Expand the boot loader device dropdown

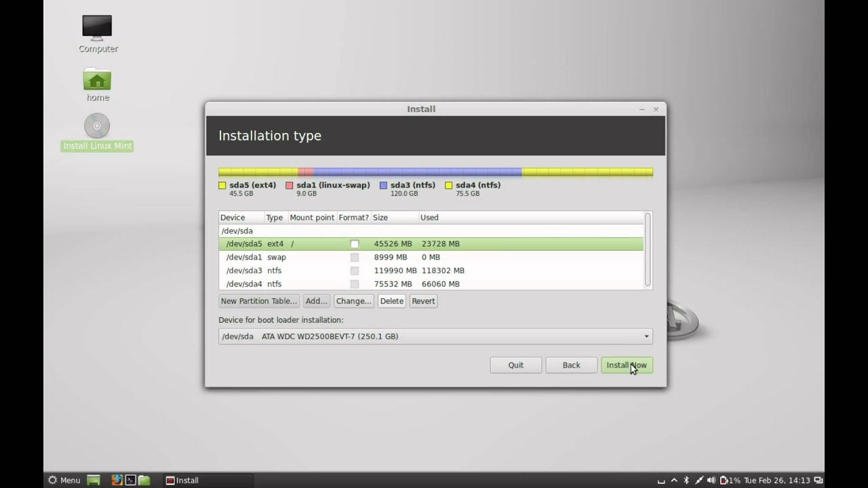point(435,336)
